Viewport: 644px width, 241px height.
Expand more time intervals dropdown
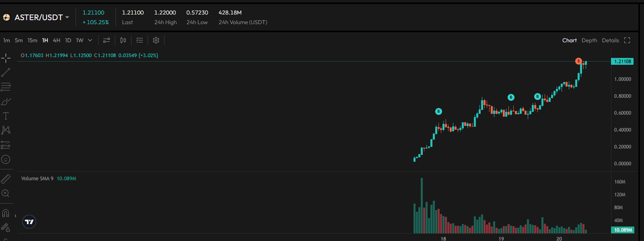(x=90, y=40)
